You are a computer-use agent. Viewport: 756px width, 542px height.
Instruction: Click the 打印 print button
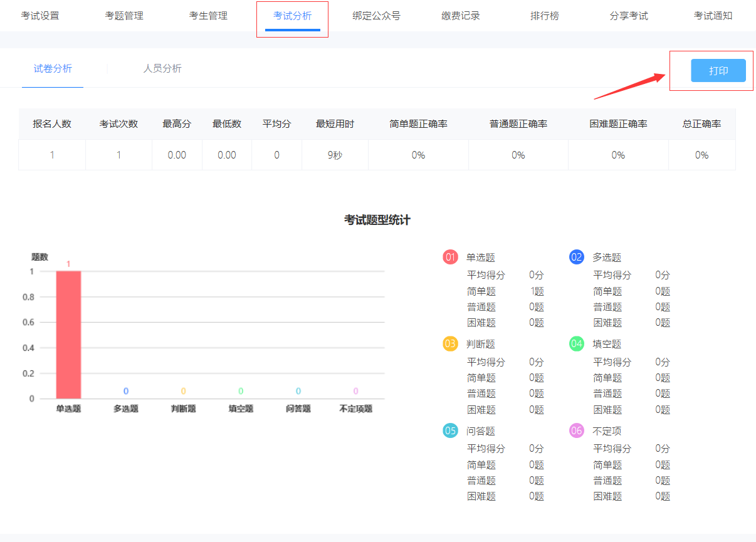point(718,71)
